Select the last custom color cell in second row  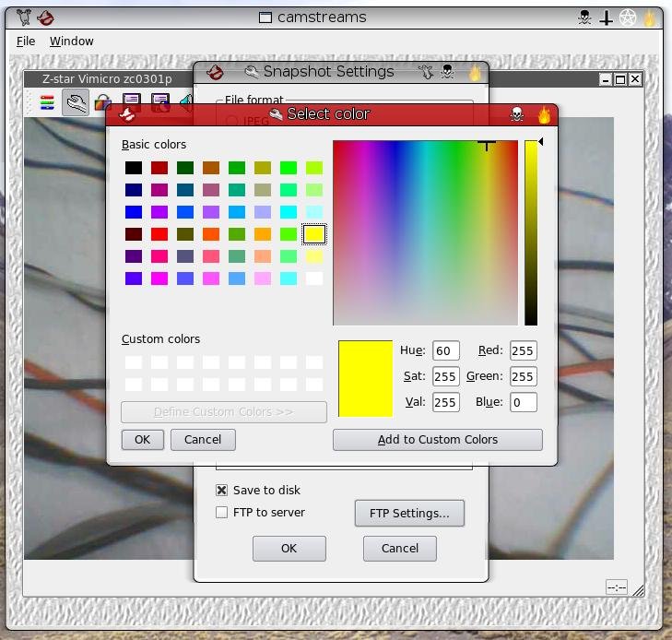click(x=314, y=384)
